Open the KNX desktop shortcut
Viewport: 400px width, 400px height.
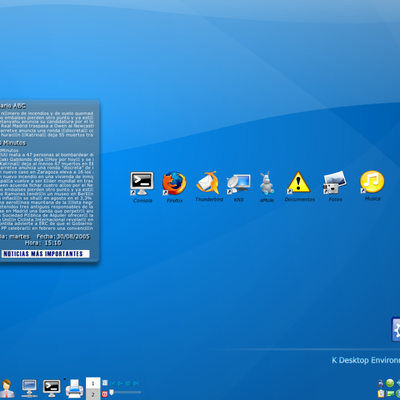coord(239,184)
